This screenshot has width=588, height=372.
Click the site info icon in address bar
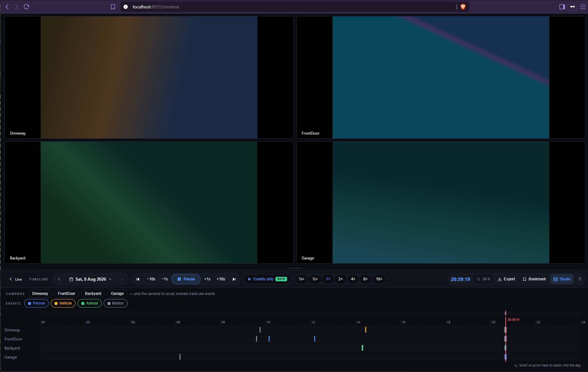[126, 7]
